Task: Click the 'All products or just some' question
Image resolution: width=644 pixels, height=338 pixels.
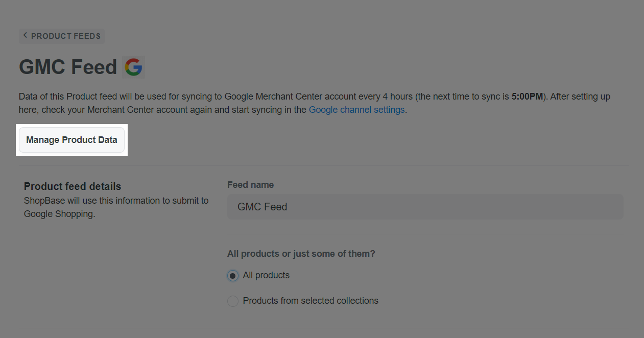Action: pos(301,254)
